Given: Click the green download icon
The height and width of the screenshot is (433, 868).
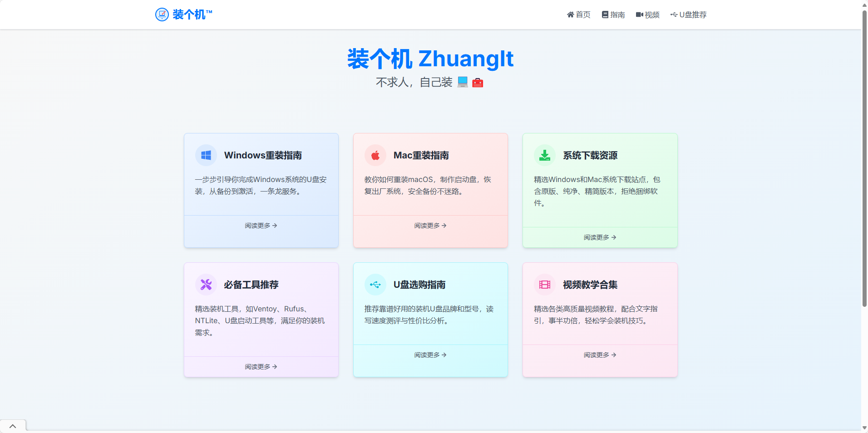Looking at the screenshot, I should 545,156.
